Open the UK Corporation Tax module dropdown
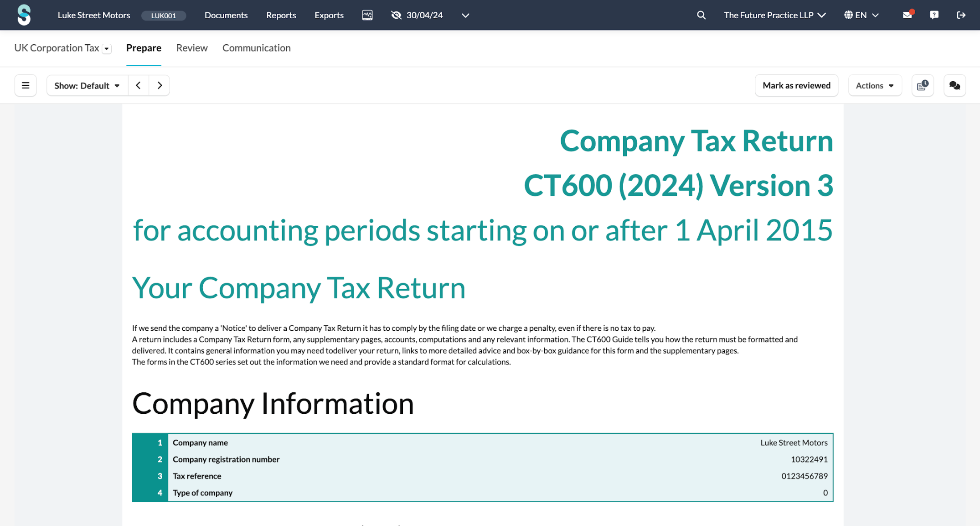Viewport: 980px width, 526px height. click(x=107, y=48)
